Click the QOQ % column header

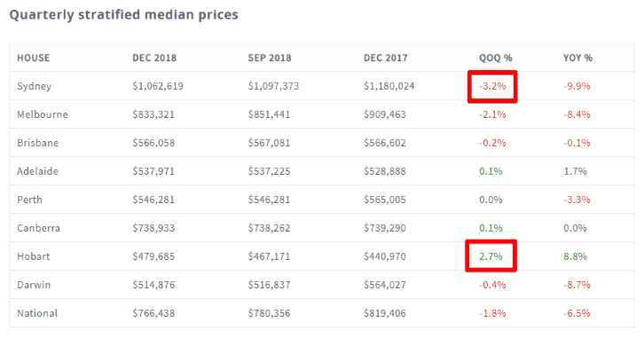point(496,58)
